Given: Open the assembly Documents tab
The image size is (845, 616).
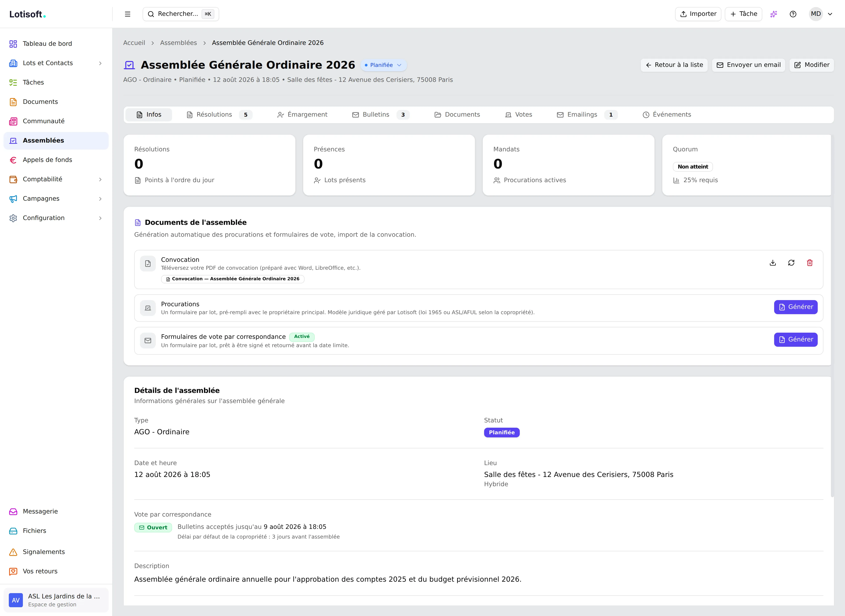Looking at the screenshot, I should tap(457, 115).
